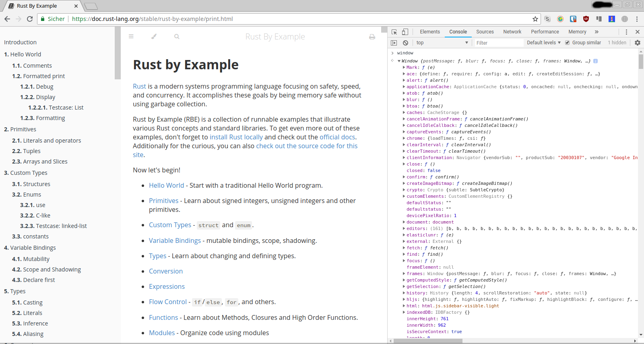
Task: Click the console Filter input field
Action: [x=498, y=43]
